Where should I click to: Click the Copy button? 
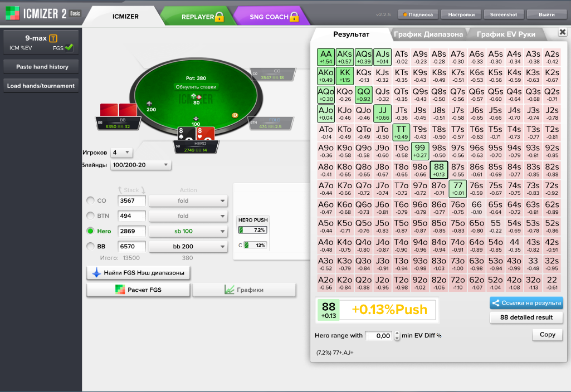(547, 335)
